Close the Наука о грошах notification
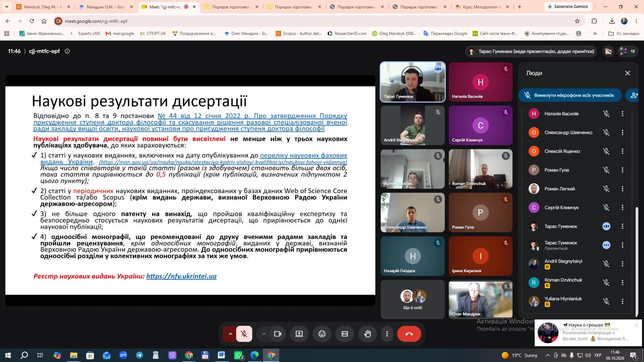 click(x=637, y=325)
